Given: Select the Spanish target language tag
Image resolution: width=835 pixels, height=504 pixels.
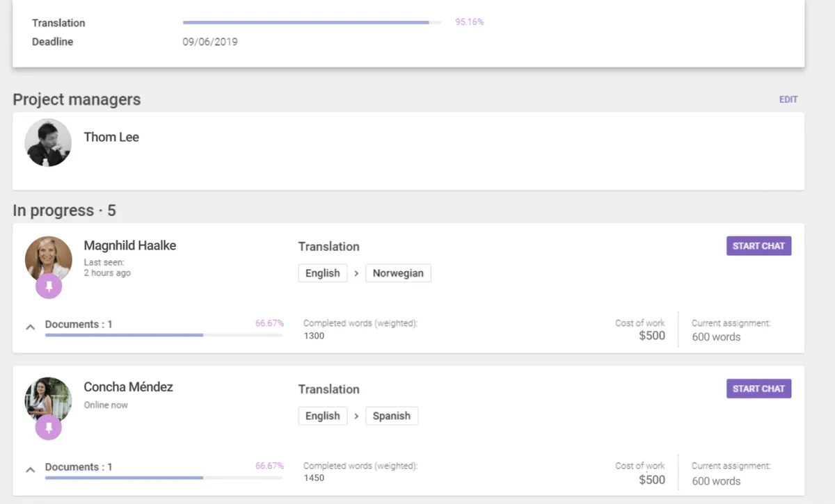Looking at the screenshot, I should coord(391,416).
